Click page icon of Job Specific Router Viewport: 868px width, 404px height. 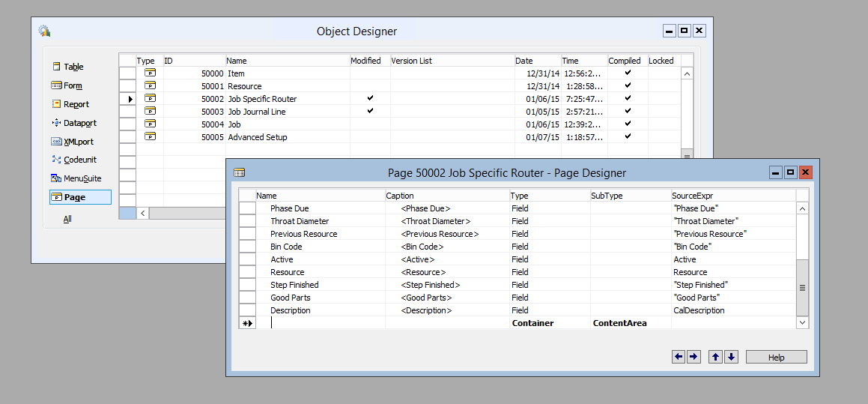point(150,99)
